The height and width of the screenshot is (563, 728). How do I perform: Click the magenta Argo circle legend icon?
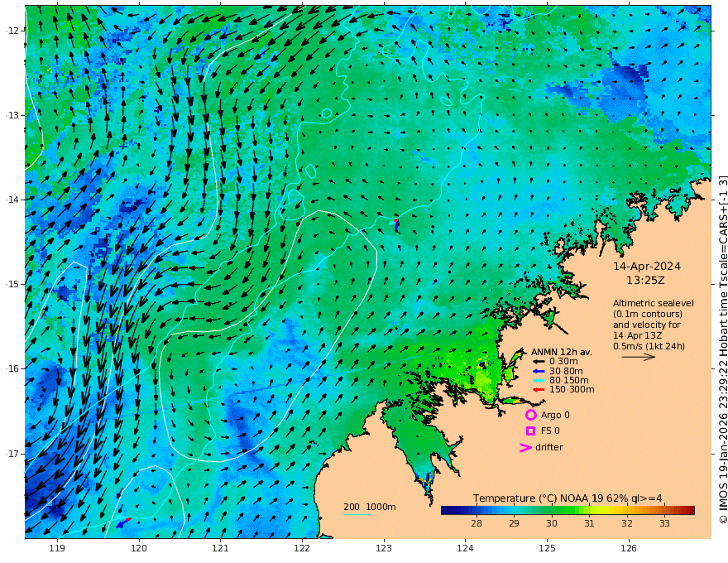[530, 415]
